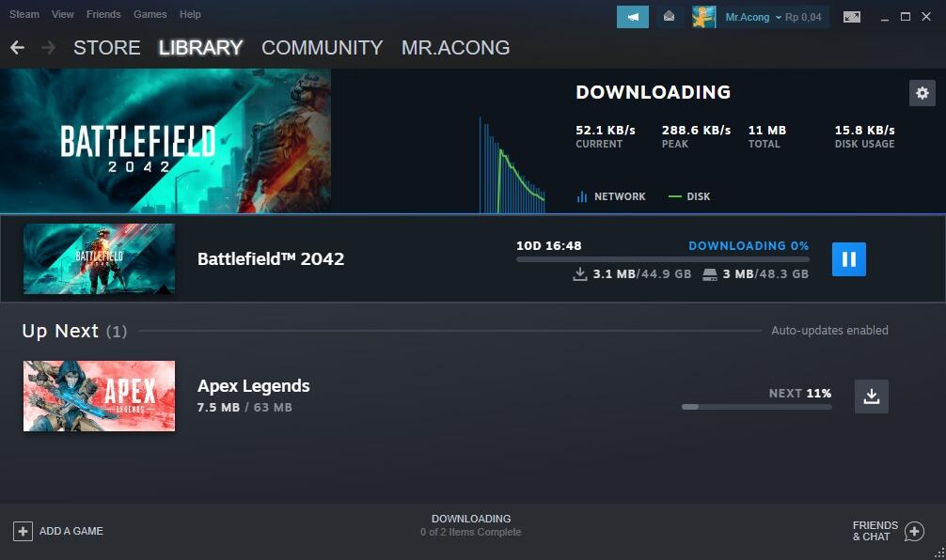This screenshot has width=946, height=560.
Task: Toggle Auto-updates enabled setting
Action: tap(829, 330)
